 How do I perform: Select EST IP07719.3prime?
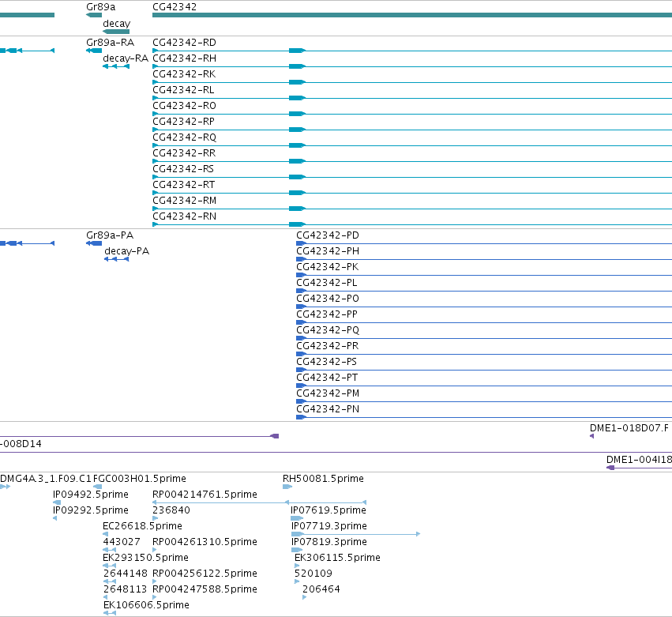click(x=329, y=526)
